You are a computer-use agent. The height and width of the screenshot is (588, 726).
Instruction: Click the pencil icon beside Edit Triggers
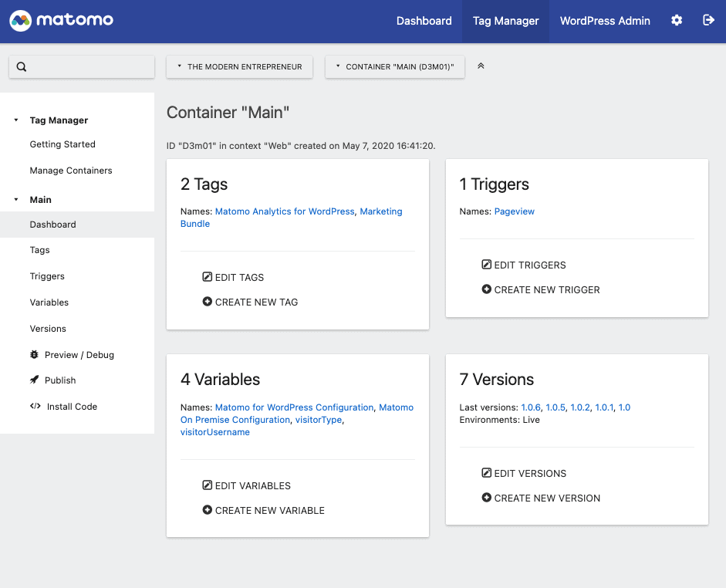[486, 265]
